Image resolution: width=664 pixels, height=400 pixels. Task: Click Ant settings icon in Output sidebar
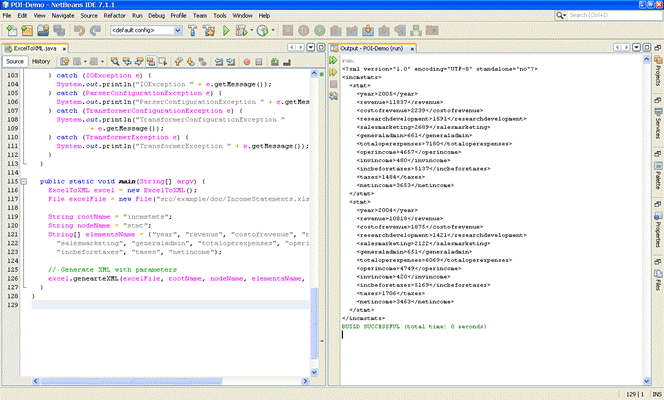pyautogui.click(x=333, y=96)
